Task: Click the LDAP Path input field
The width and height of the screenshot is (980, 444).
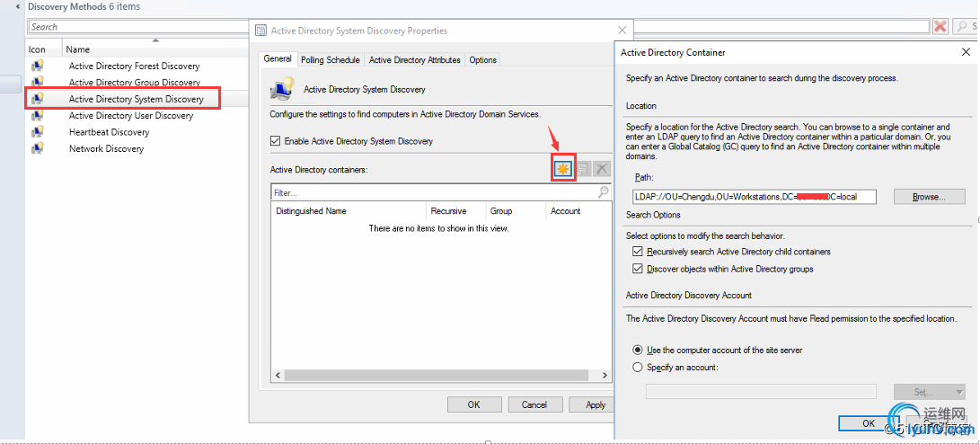Action: [755, 196]
